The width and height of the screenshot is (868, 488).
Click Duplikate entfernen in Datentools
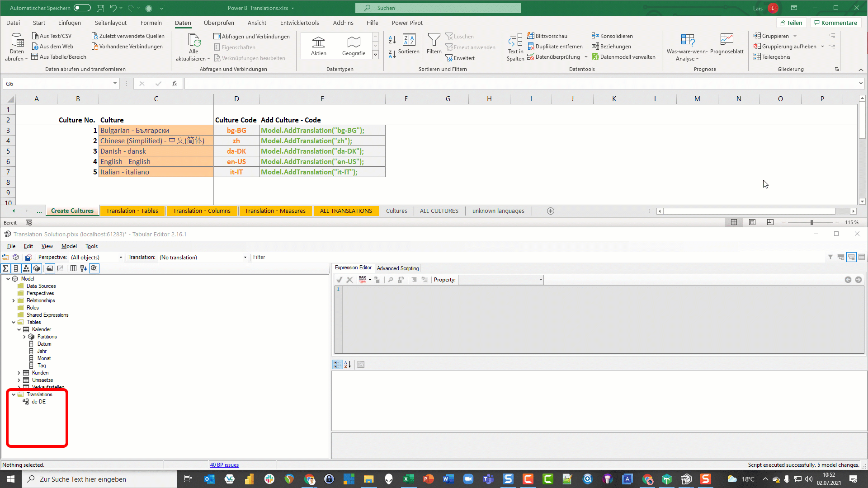[x=555, y=47]
